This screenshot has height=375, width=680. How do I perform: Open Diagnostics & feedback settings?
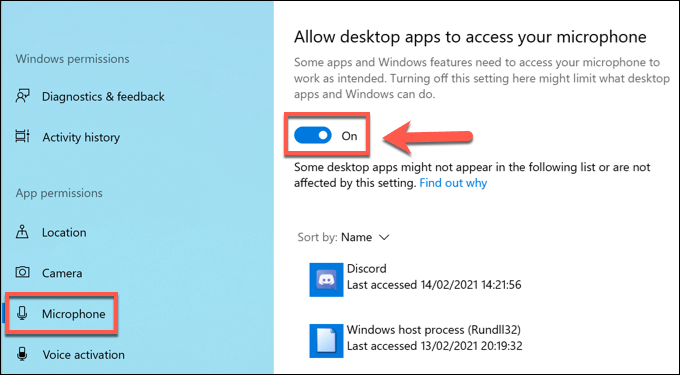coord(103,96)
